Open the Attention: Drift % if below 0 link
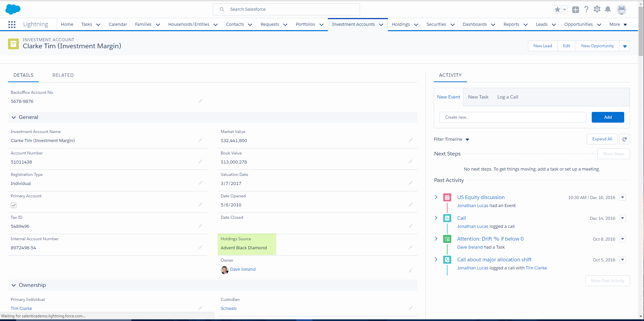This screenshot has height=321, width=644. click(x=490, y=239)
